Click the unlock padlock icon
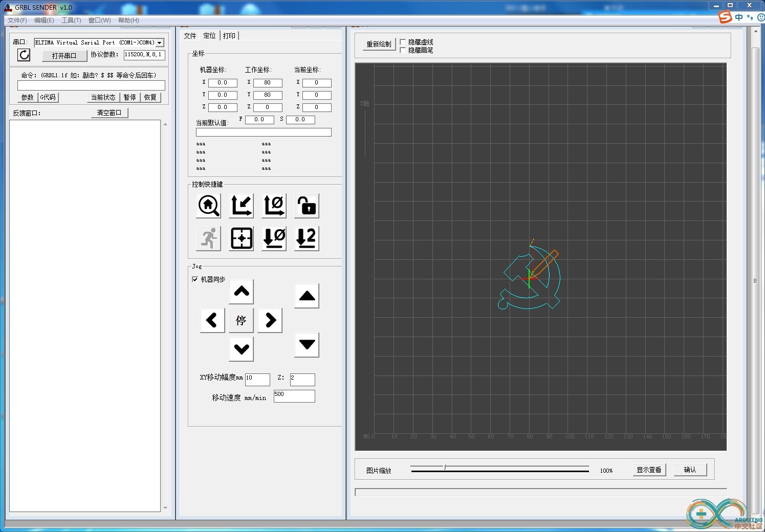This screenshot has height=532, width=765. click(307, 206)
